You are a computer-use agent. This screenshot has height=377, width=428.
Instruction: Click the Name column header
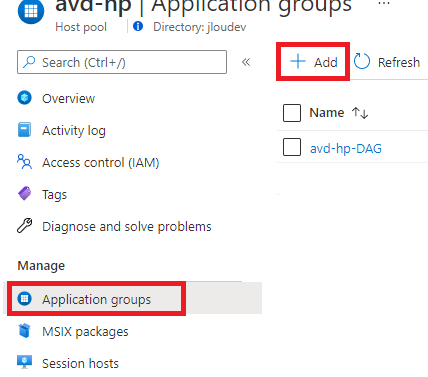coord(327,113)
